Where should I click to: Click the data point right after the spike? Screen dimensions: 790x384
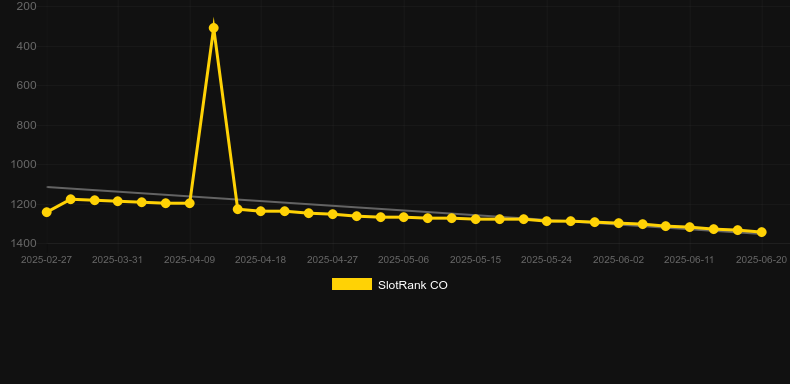(x=238, y=209)
